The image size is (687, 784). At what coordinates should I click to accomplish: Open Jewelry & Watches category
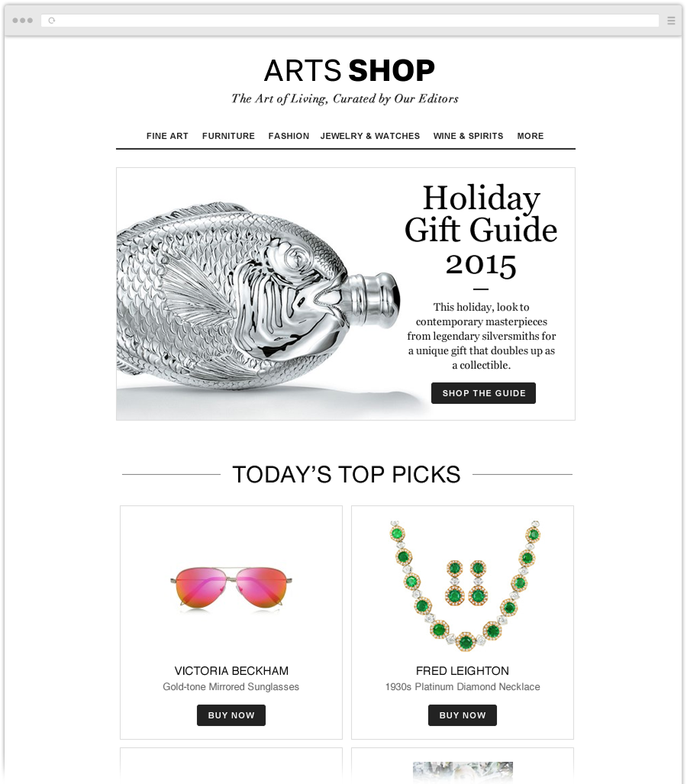(x=370, y=136)
